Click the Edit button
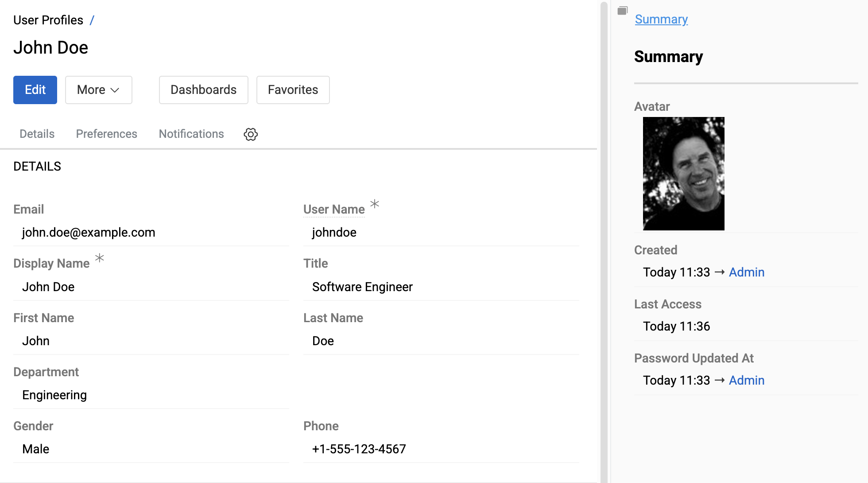 coord(35,90)
